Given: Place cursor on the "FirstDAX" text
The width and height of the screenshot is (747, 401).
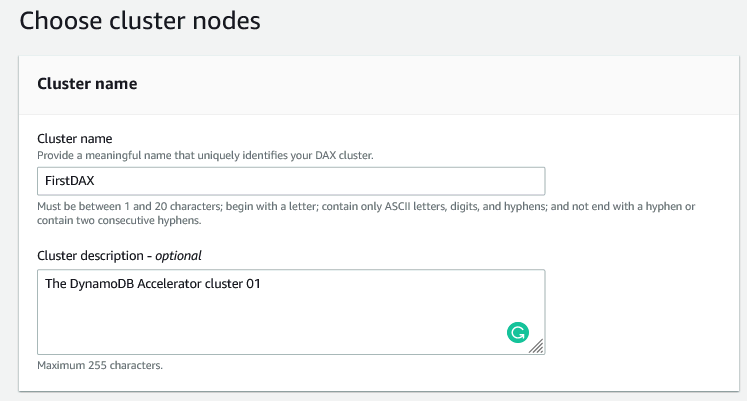Looking at the screenshot, I should (70, 181).
